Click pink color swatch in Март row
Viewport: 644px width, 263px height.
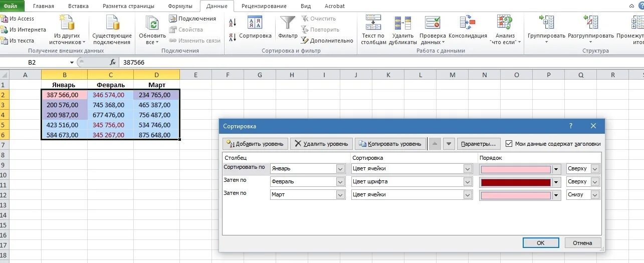(x=516, y=195)
